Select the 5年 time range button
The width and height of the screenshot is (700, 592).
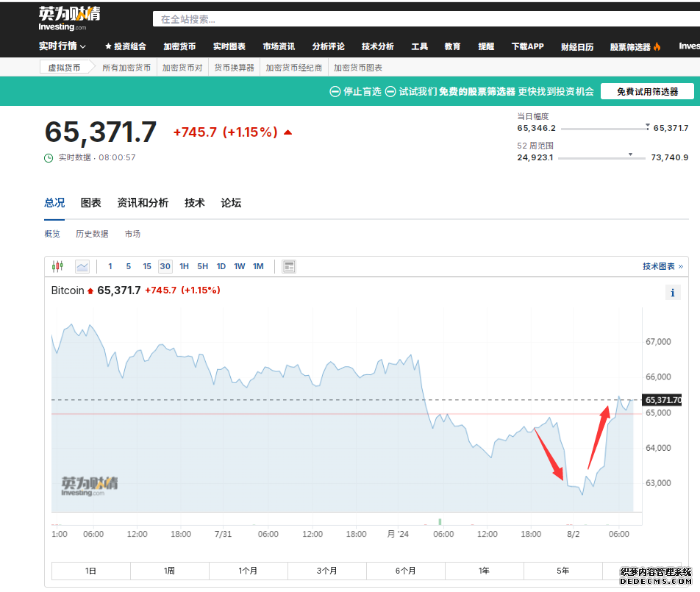563,571
